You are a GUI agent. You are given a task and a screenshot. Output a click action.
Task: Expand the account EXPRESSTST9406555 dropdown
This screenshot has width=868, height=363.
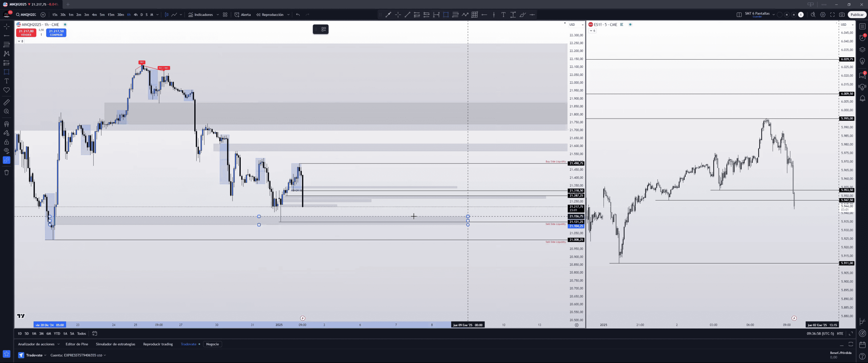click(x=78, y=355)
